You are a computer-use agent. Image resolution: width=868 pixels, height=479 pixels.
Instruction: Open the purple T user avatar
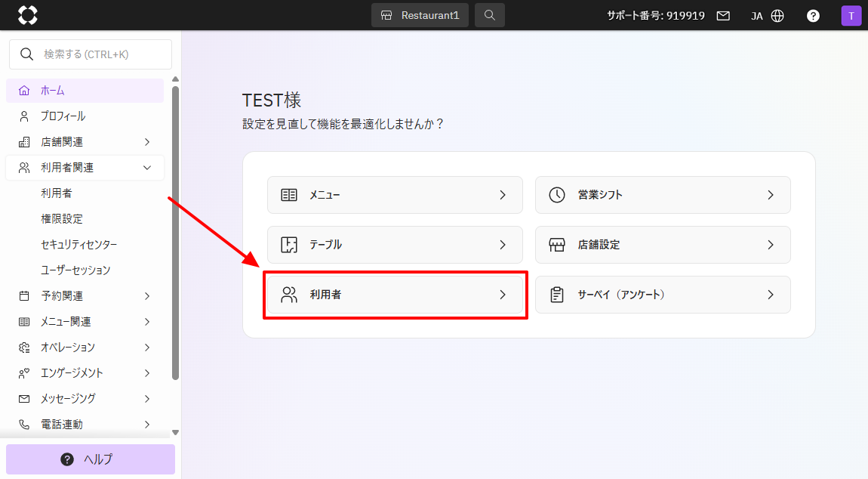pos(851,16)
